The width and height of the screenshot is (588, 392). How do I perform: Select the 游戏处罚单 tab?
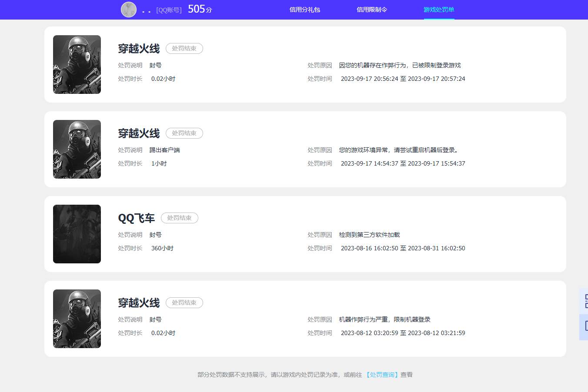[x=439, y=10]
